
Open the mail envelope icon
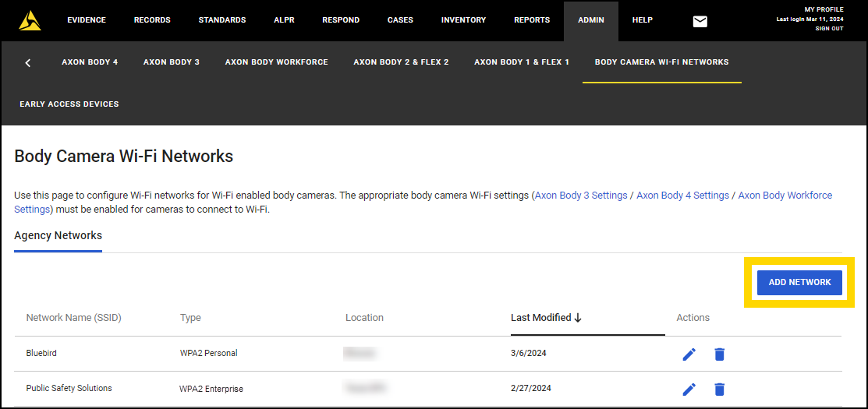pos(700,21)
